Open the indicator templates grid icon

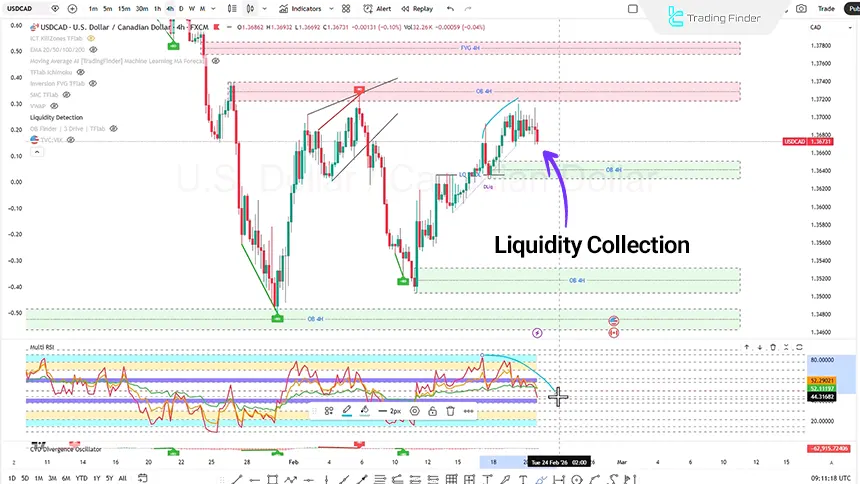(x=346, y=9)
